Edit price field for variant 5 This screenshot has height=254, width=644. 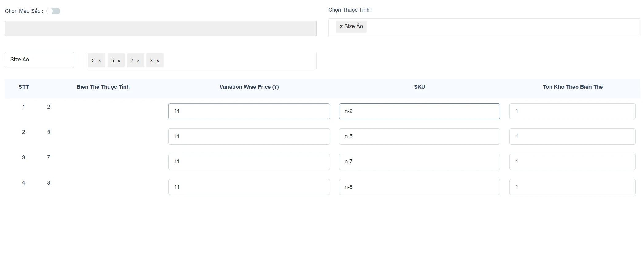click(249, 136)
